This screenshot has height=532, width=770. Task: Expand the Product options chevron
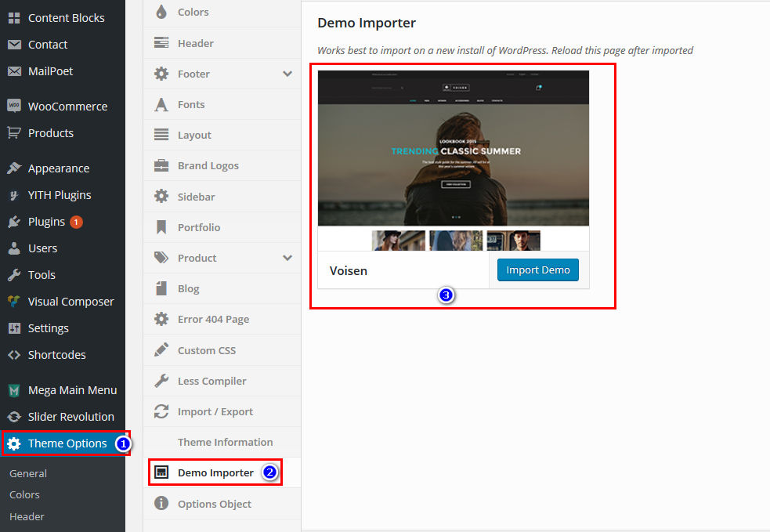[287, 258]
